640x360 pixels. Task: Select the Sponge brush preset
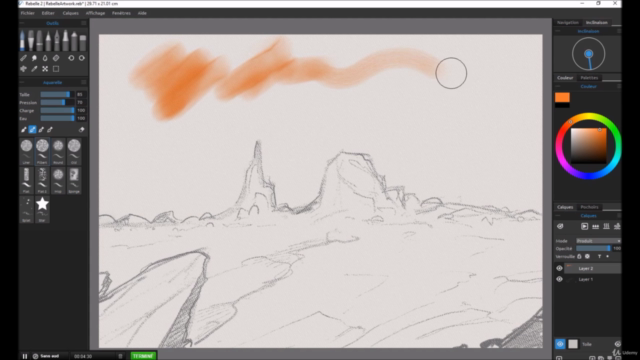coord(74,180)
